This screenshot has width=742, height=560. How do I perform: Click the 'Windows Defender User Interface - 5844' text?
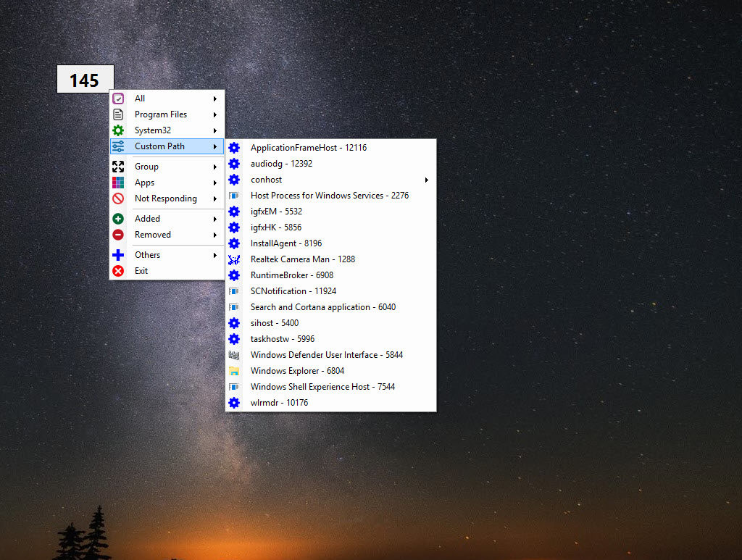point(327,355)
